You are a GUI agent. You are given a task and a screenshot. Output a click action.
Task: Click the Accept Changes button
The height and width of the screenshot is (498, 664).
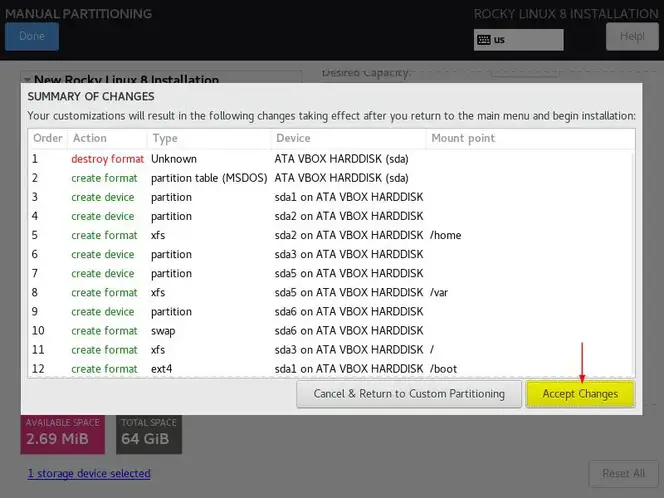pyautogui.click(x=580, y=394)
